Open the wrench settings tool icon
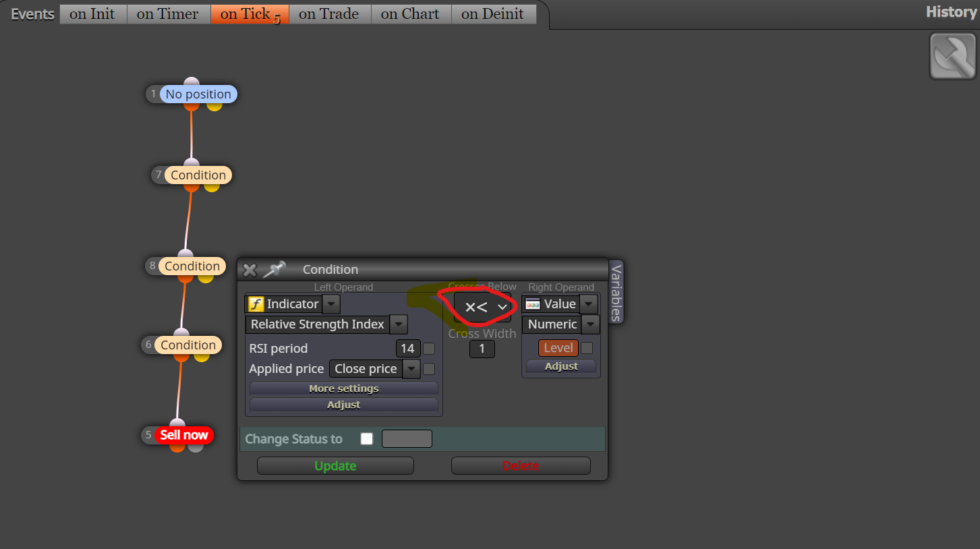Screen dimensions: 980x549 [952, 57]
